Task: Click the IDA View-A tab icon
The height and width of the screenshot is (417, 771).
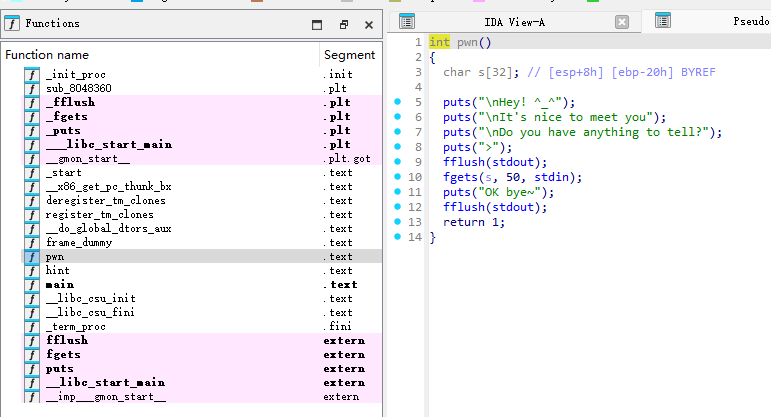Action: (x=406, y=21)
